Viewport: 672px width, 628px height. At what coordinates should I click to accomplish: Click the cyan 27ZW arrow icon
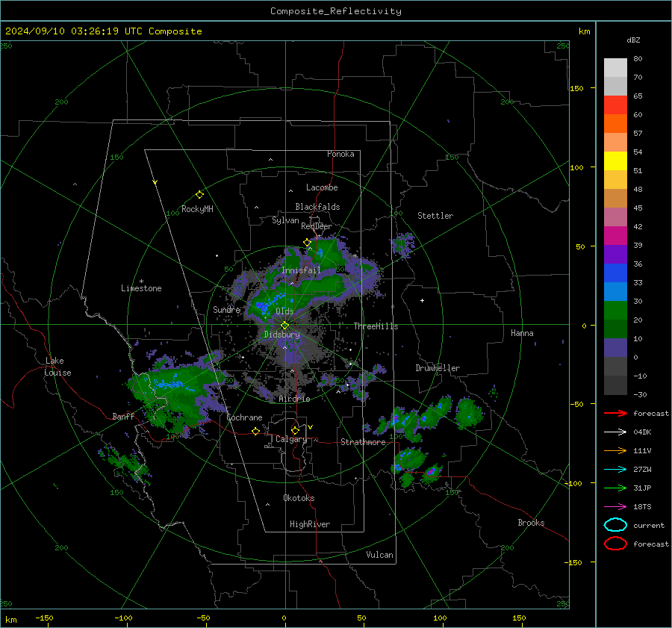615,470
